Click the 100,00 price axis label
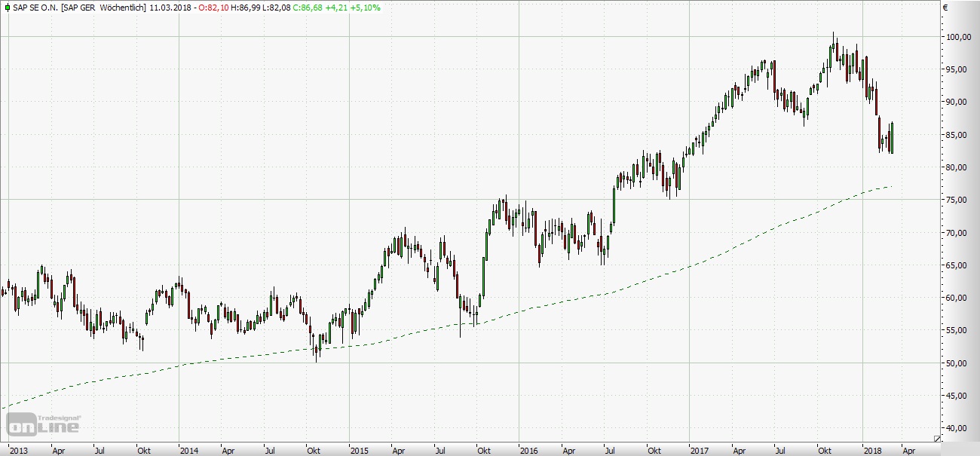 [x=960, y=36]
